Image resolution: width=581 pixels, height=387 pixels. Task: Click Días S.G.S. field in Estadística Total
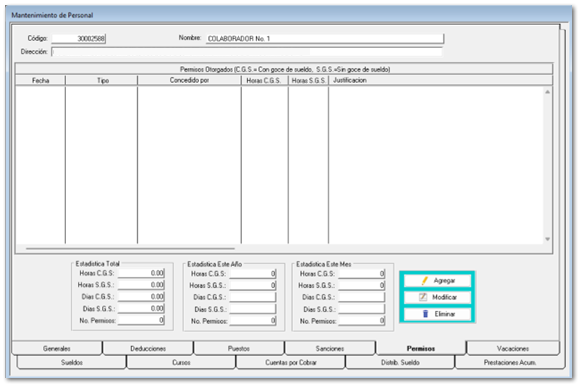click(141, 309)
